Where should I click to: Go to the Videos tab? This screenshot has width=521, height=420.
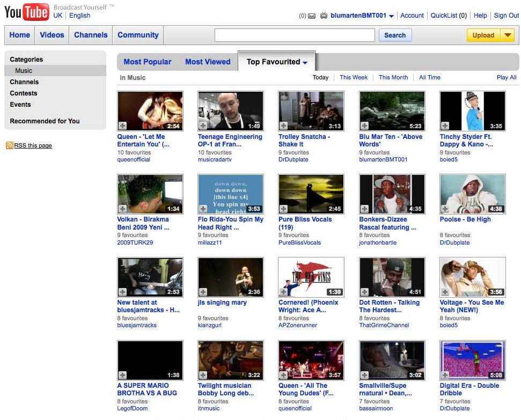click(x=52, y=35)
